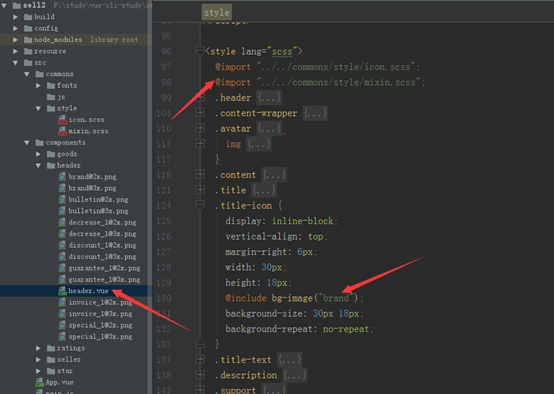
Task: Click the folded {...} after .header
Action: (269, 98)
